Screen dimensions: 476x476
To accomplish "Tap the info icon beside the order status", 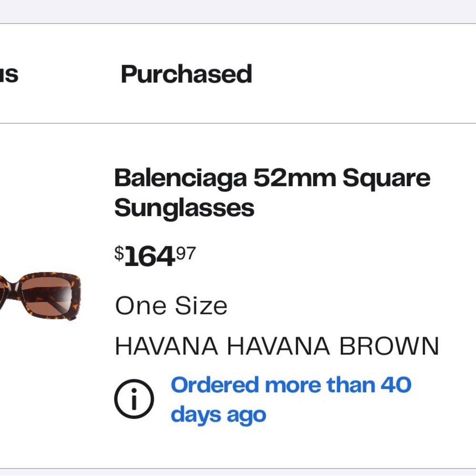I will [133, 399].
